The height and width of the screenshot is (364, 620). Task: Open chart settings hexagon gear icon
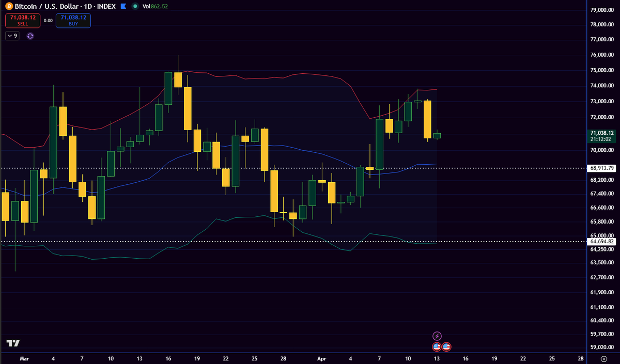[604, 358]
